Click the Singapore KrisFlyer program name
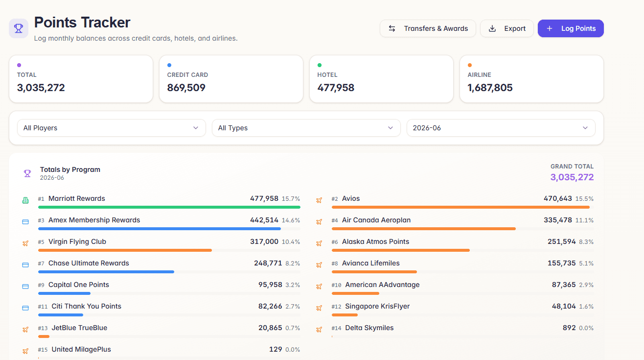Viewport: 644px width, 360px height. tap(377, 306)
